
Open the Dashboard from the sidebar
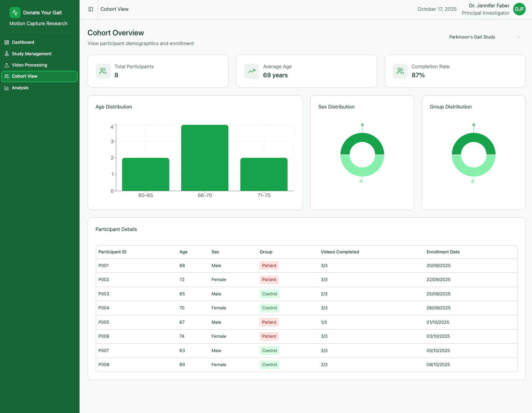pyautogui.click(x=23, y=42)
